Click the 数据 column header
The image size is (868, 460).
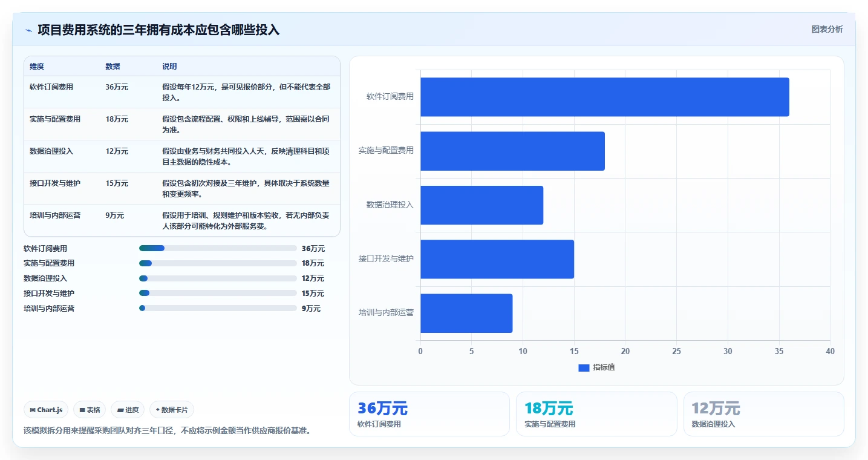113,67
